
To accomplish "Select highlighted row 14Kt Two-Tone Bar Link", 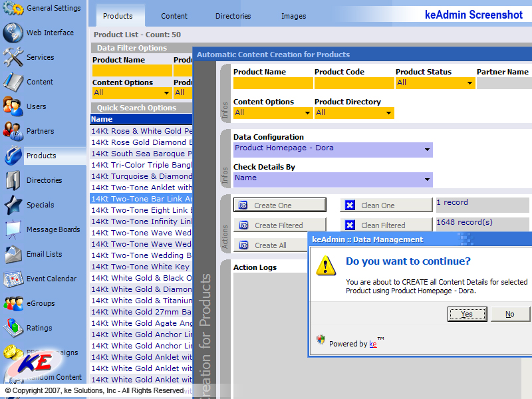I will [x=142, y=199].
